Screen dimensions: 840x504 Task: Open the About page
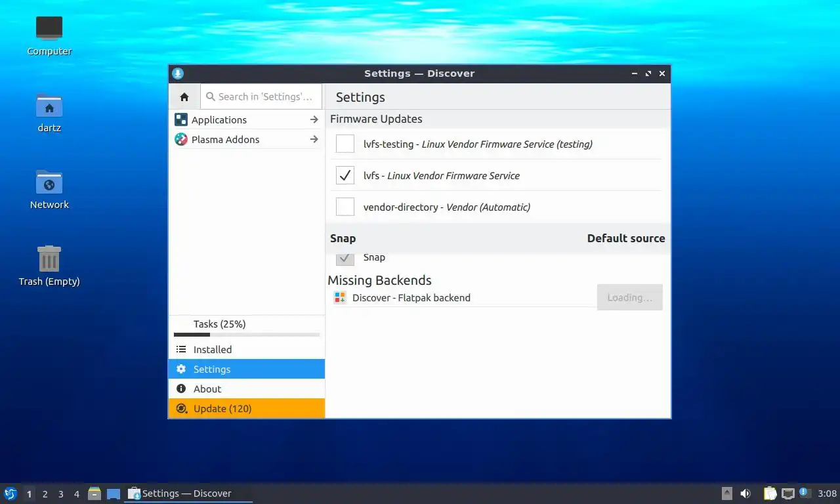click(x=247, y=388)
